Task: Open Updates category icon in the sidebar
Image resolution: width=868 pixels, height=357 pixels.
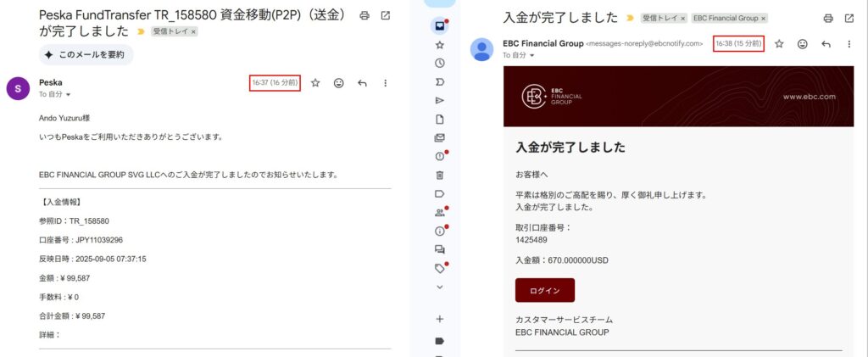Action: tap(440, 231)
